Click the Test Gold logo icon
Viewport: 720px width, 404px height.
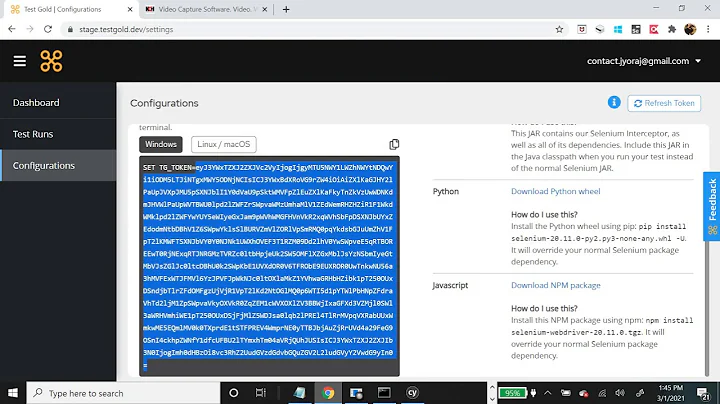(x=51, y=61)
